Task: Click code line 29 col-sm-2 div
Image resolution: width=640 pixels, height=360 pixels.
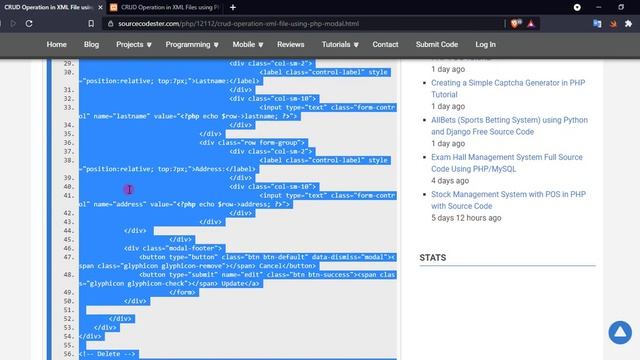Action: click(271, 63)
